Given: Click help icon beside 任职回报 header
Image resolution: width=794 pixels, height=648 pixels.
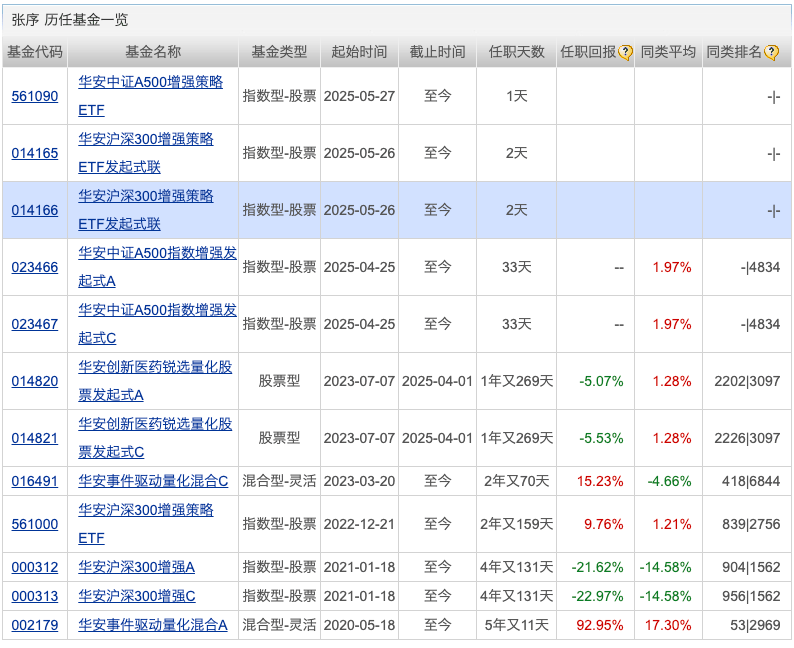Looking at the screenshot, I should pyautogui.click(x=625, y=52).
